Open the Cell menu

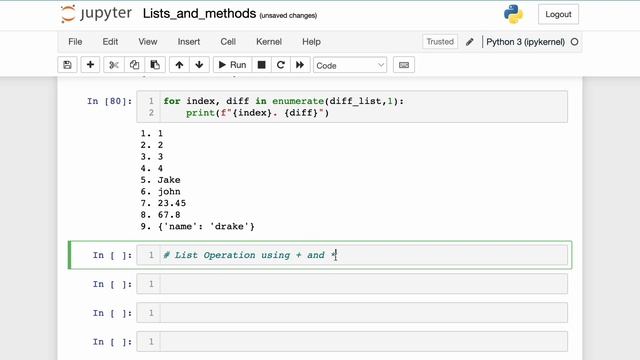228,42
